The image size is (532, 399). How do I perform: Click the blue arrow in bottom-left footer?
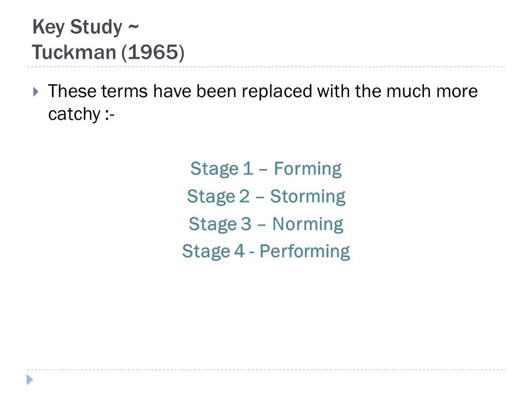click(30, 380)
